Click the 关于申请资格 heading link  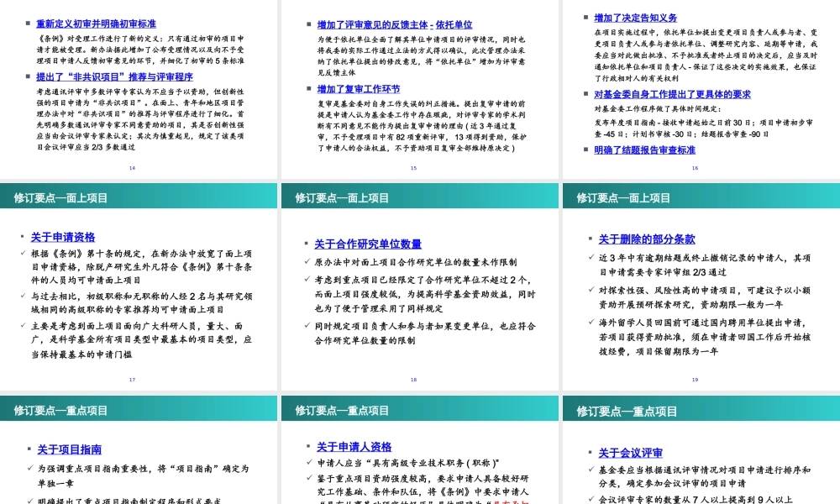pos(63,237)
